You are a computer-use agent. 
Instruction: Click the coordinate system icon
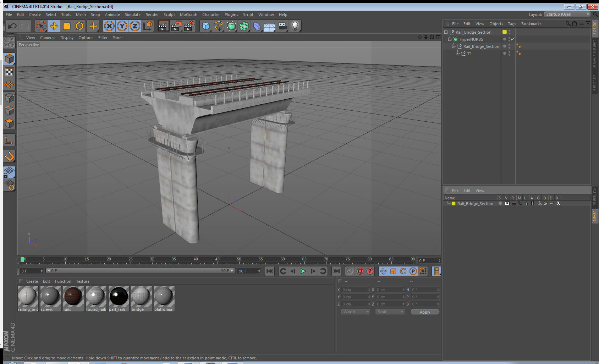click(148, 26)
